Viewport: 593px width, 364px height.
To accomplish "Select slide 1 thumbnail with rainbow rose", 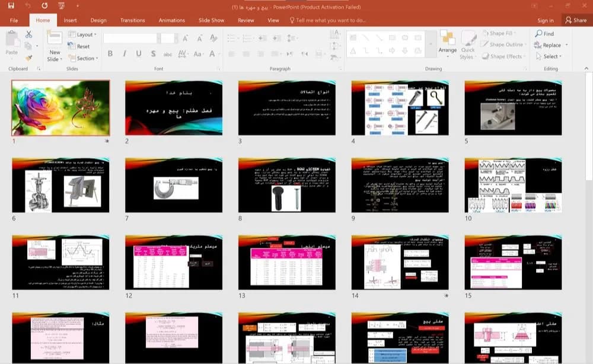I will tap(60, 108).
